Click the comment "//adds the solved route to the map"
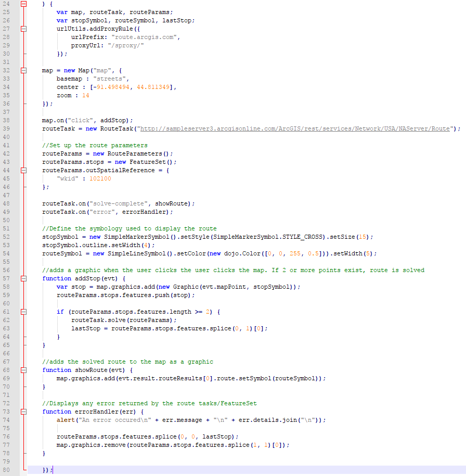This screenshot has height=476, width=466. (x=127, y=362)
